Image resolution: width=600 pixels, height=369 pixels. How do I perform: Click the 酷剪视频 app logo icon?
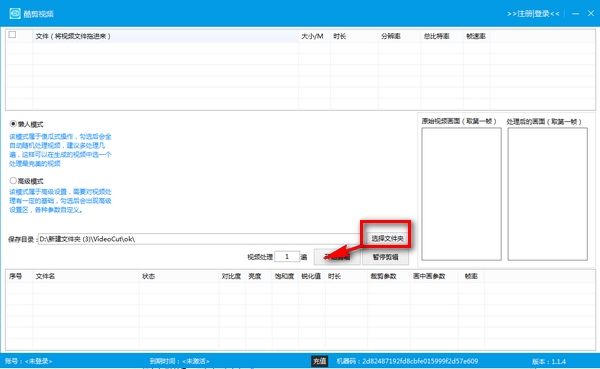coord(15,13)
